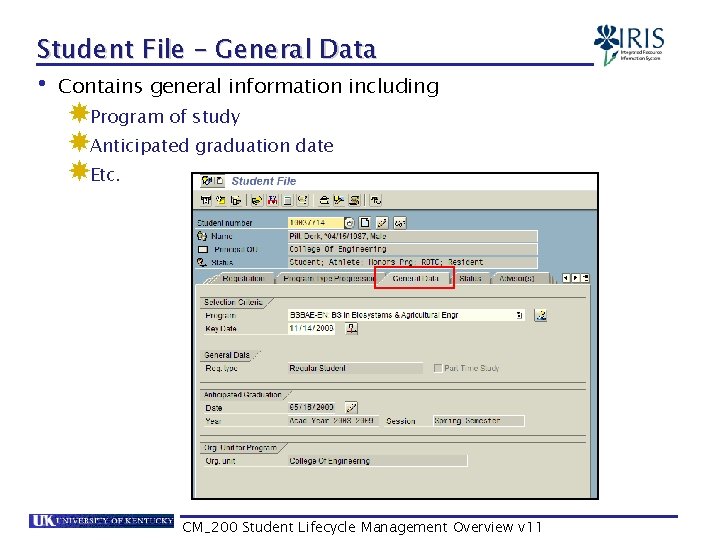
Task: Click the Name field value
Action: tap(412, 236)
